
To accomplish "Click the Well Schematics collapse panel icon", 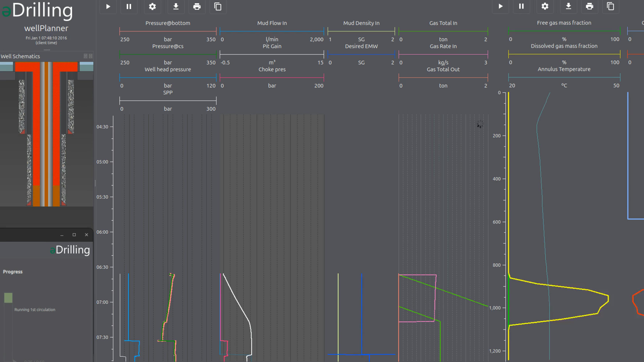I will pos(91,56).
